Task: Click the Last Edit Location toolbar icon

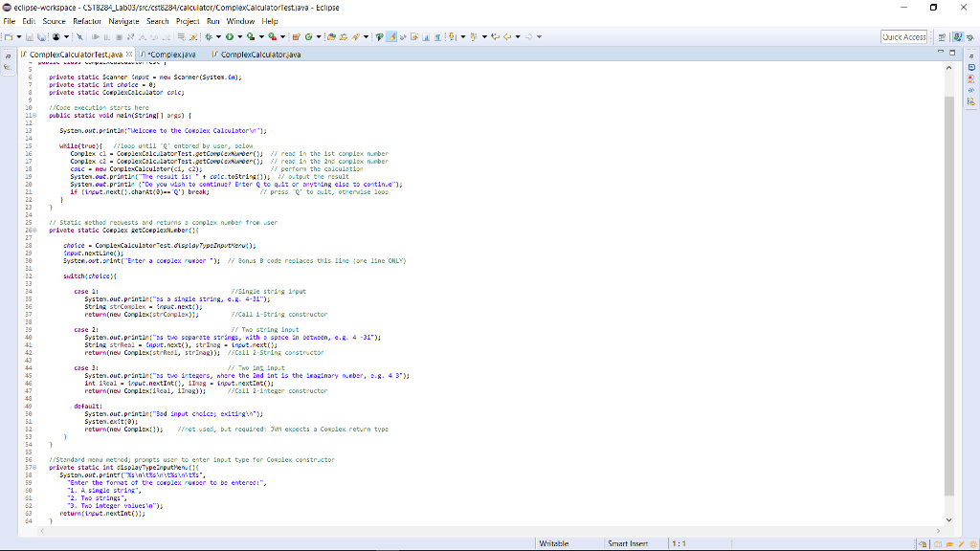Action: click(x=495, y=35)
